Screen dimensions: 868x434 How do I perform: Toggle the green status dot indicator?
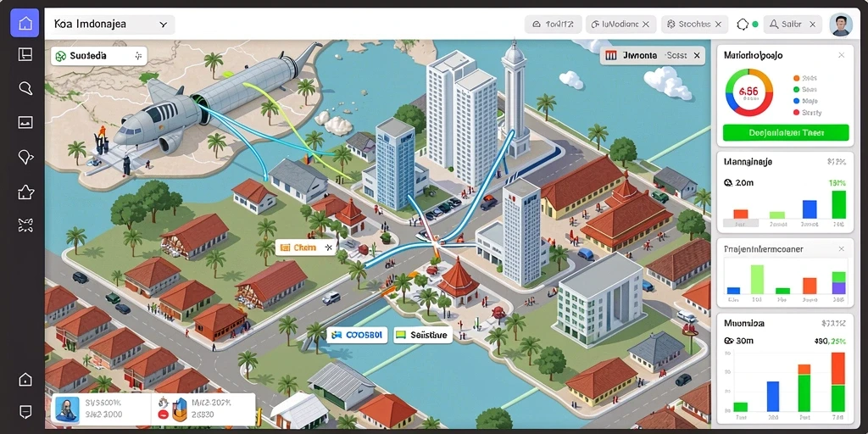pyautogui.click(x=755, y=25)
